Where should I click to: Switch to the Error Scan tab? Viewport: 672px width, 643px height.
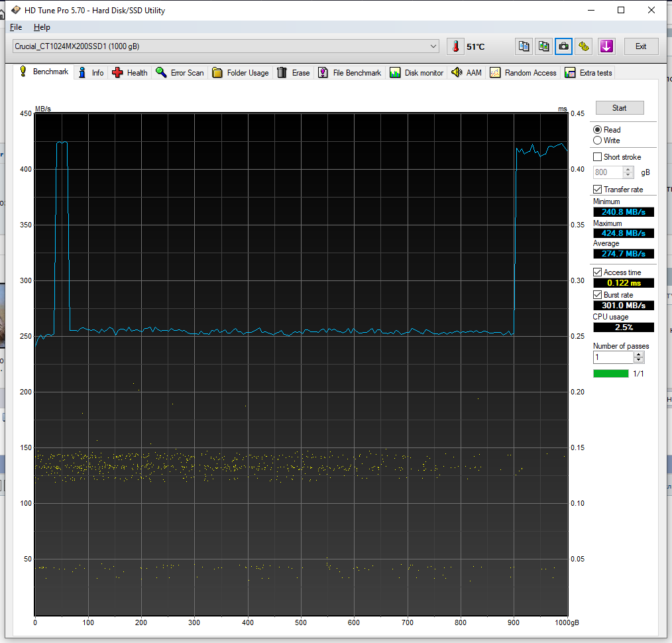[x=180, y=73]
